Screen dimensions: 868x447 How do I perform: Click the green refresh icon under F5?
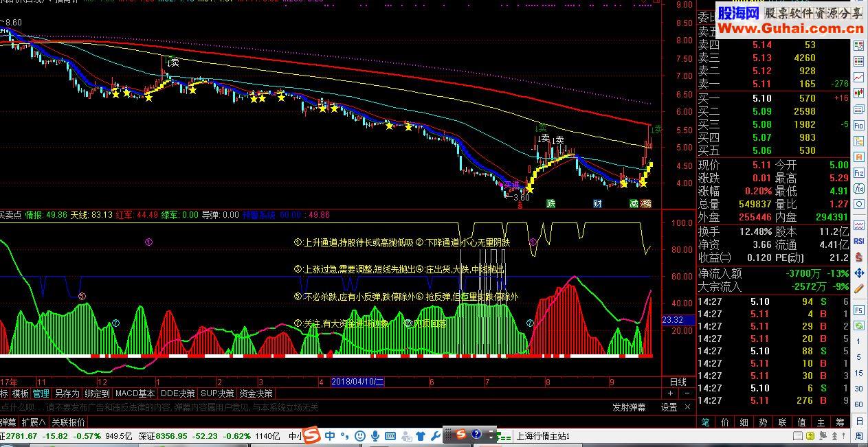coord(858,325)
